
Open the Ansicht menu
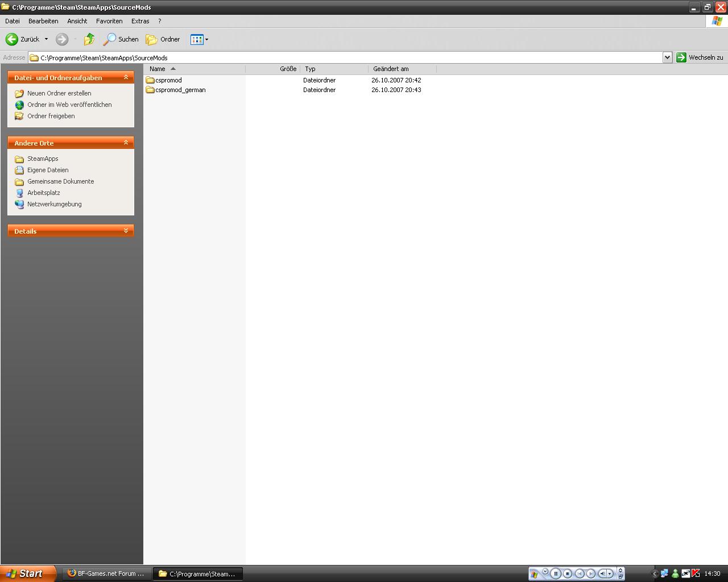[77, 21]
